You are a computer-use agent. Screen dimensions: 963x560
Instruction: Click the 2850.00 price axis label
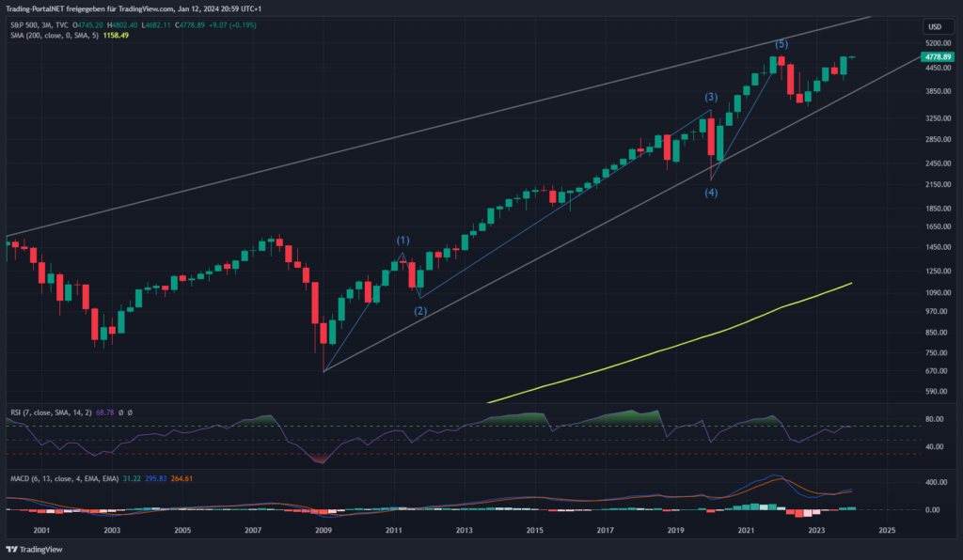938,140
